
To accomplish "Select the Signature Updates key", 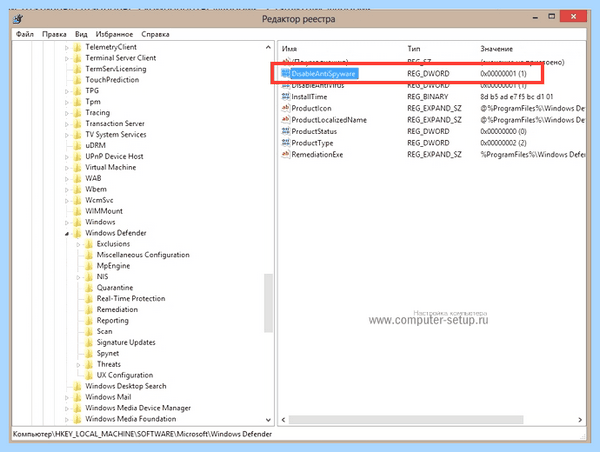I will (126, 343).
